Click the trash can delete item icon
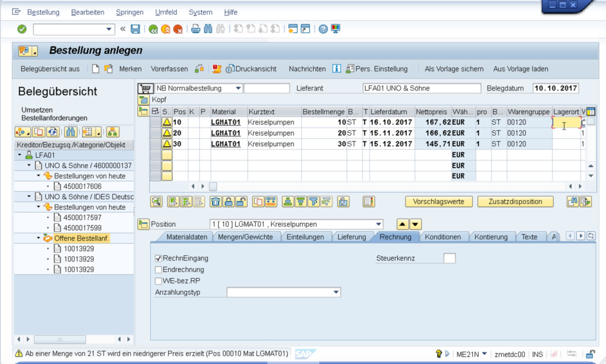The height and width of the screenshot is (364, 606). (x=216, y=202)
